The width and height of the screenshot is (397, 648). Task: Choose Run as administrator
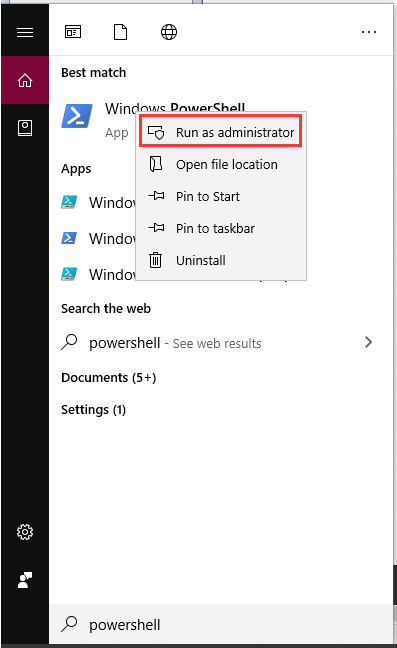(x=221, y=132)
